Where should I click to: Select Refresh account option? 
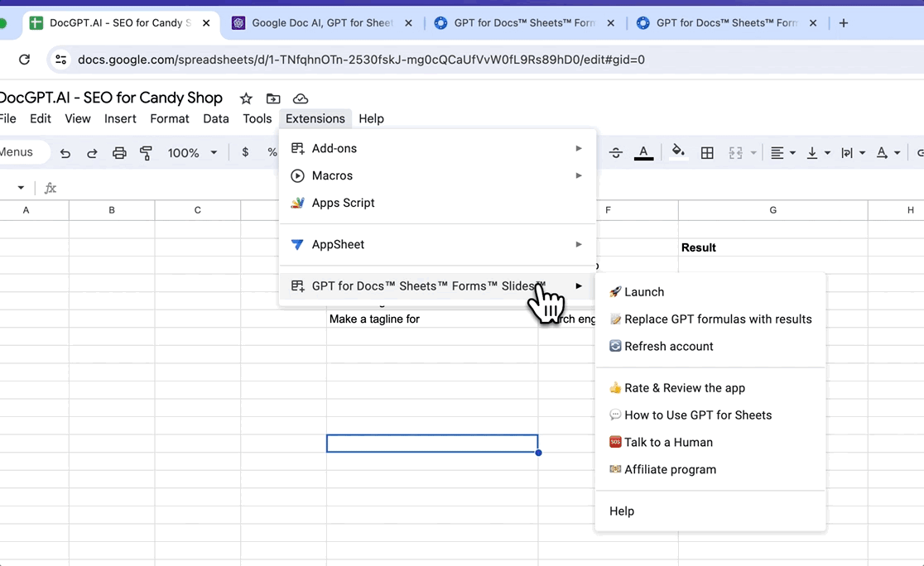point(710,347)
